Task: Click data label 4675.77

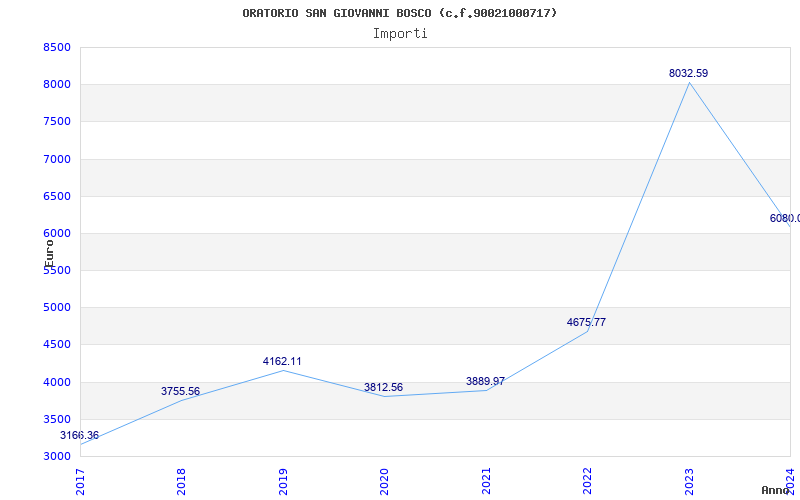Action: pyautogui.click(x=586, y=322)
